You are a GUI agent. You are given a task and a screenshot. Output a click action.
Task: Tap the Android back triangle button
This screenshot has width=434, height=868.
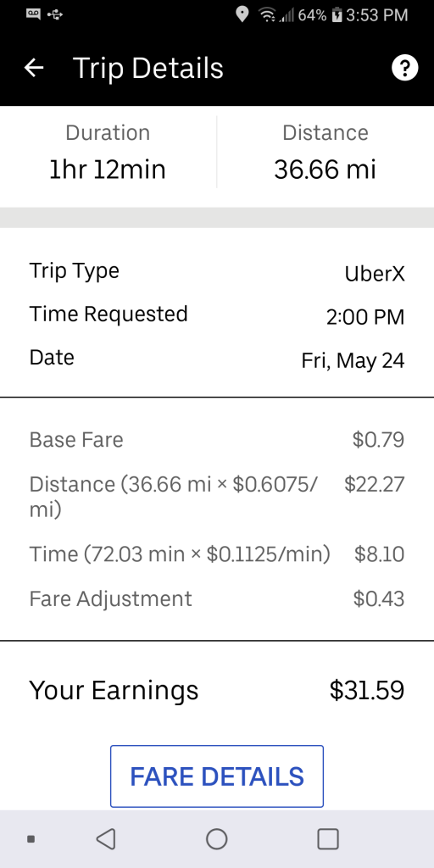coord(106,838)
